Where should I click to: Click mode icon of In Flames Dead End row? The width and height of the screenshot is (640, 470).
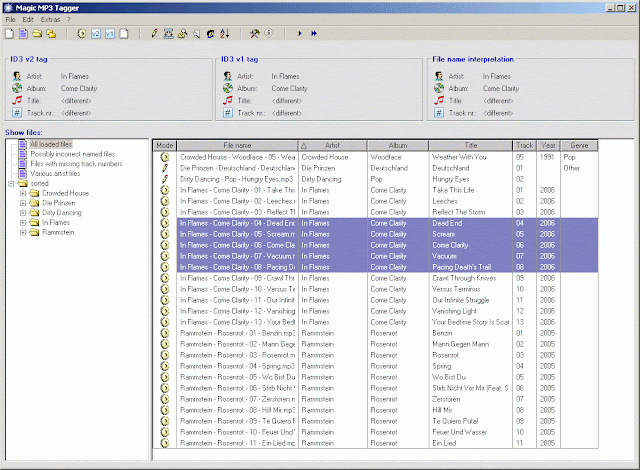(165, 223)
